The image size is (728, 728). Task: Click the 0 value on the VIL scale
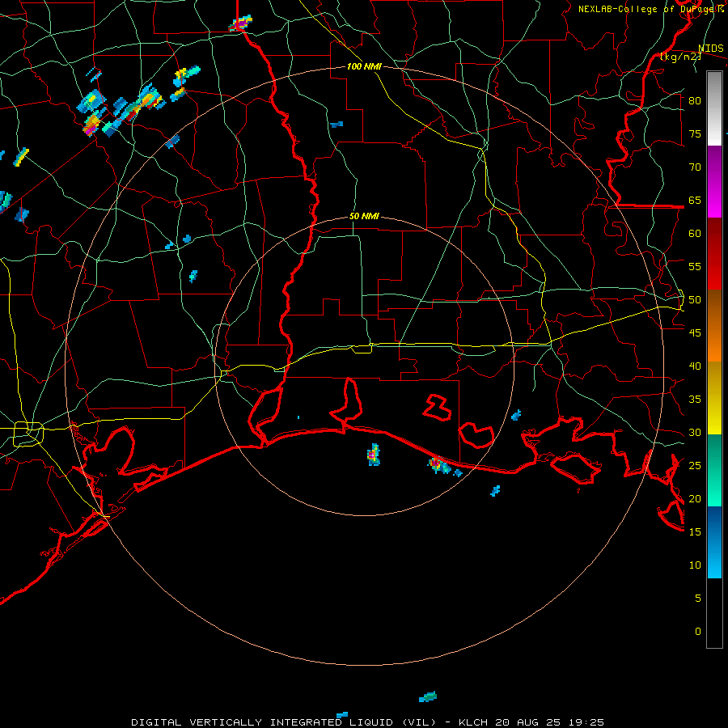point(698,632)
